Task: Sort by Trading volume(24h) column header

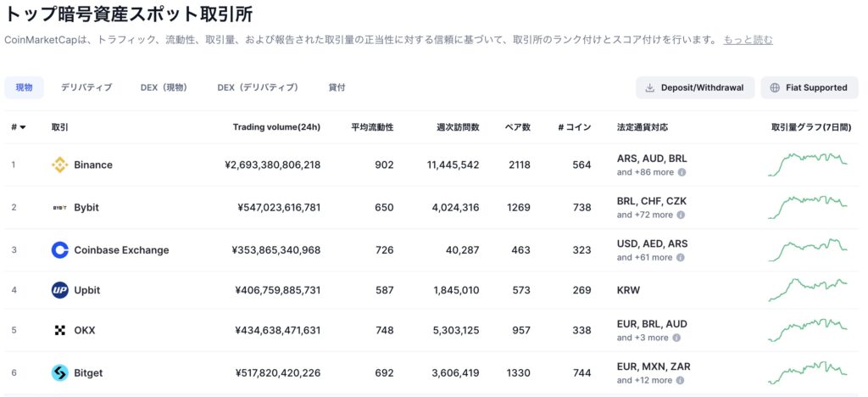Action: [276, 127]
